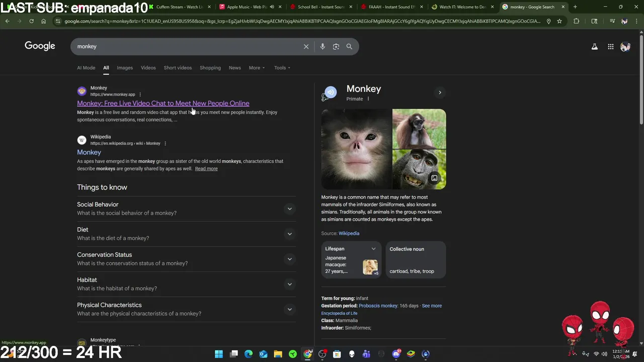Click the monkey search input field
Viewport: 644px width, 362px height.
point(186,46)
